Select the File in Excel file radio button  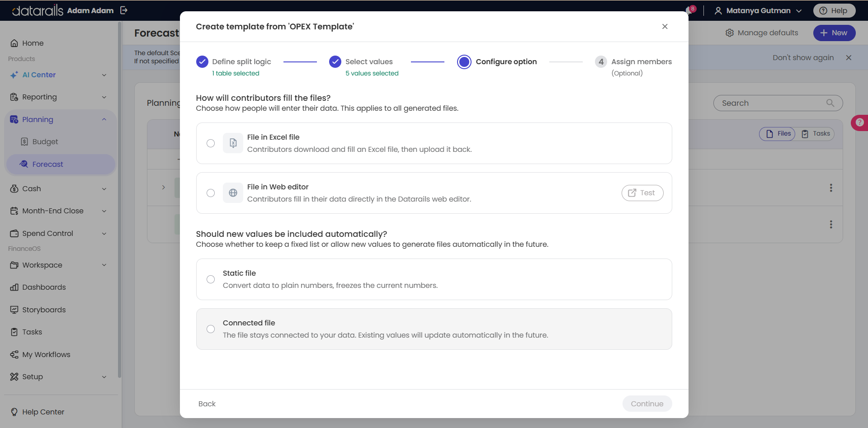pyautogui.click(x=211, y=143)
